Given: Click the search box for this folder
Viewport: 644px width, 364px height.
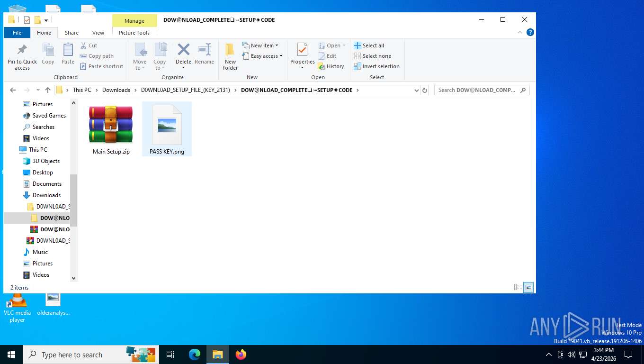Looking at the screenshot, I should click(x=482, y=90).
